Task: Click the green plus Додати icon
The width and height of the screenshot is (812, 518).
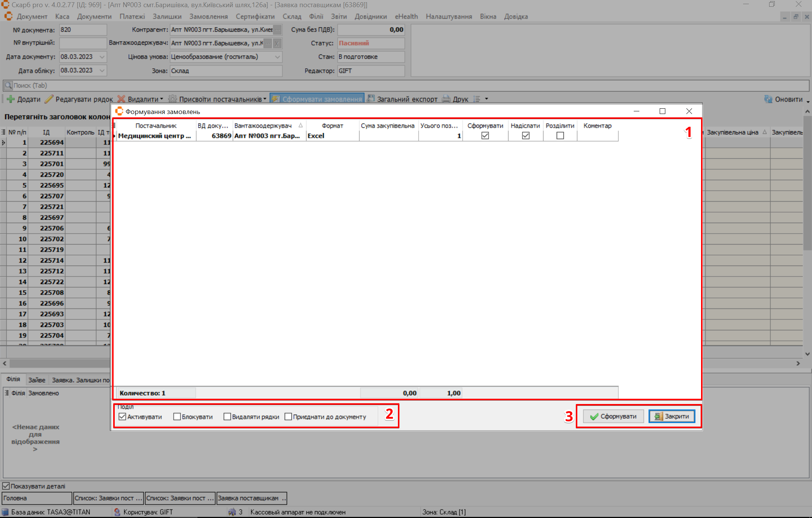Action: (11, 99)
